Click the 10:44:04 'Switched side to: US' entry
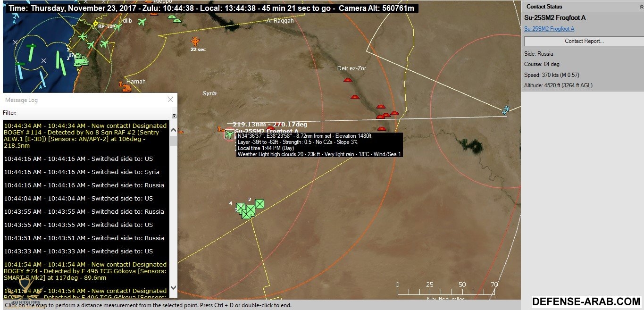 pos(78,198)
